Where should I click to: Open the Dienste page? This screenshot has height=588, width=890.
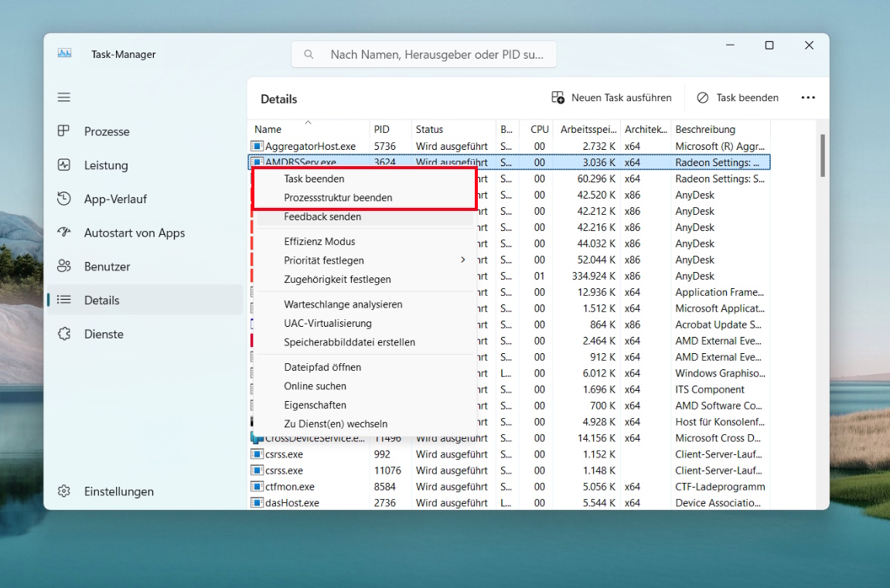coord(145,334)
